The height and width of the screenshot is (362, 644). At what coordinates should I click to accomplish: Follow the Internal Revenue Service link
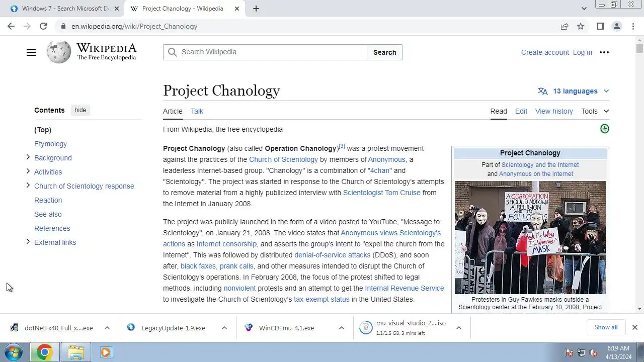click(x=405, y=288)
